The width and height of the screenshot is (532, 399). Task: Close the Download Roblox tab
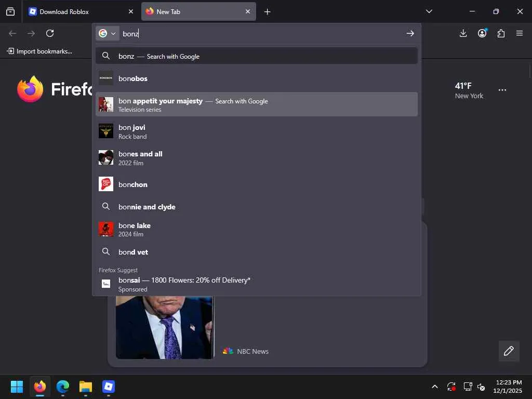point(131,11)
